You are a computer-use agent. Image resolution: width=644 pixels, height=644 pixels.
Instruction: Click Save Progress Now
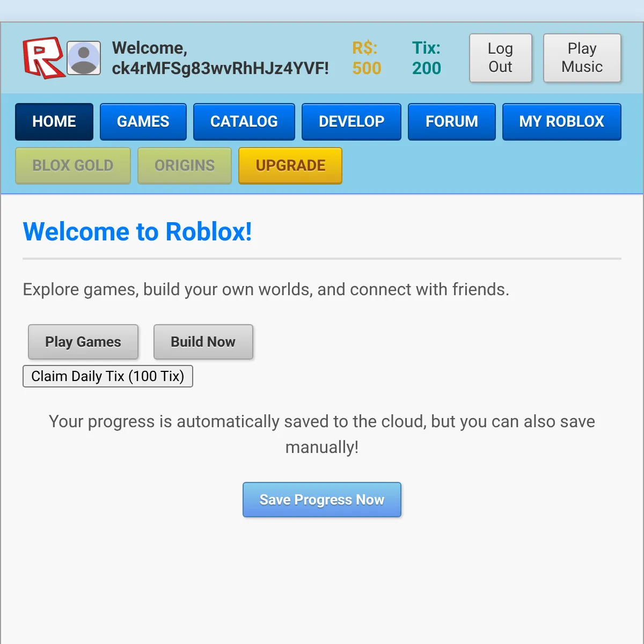point(322,500)
